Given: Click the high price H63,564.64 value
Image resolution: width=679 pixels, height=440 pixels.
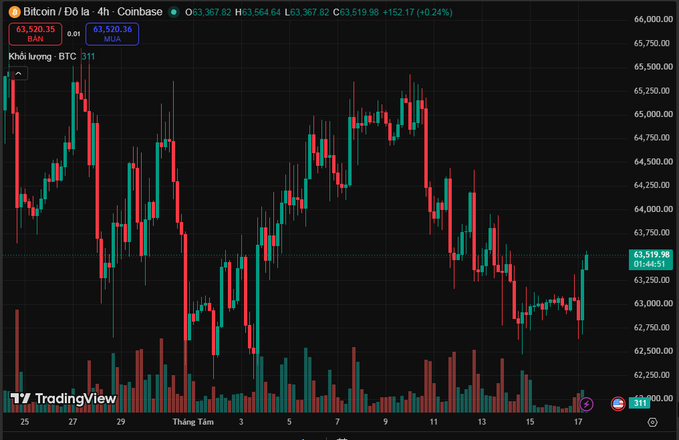Looking at the screenshot, I should (258, 12).
